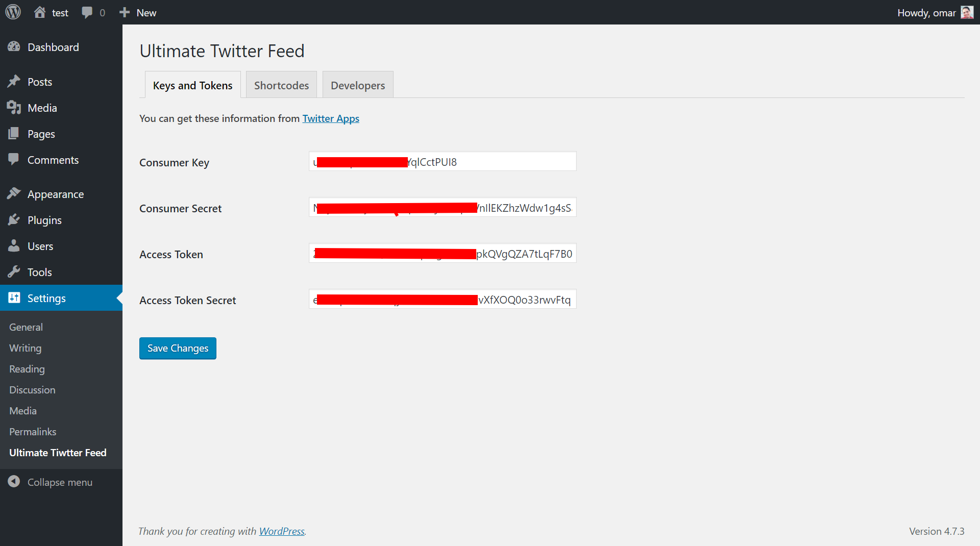Click the comments bubble icon in toolbar

(x=87, y=12)
